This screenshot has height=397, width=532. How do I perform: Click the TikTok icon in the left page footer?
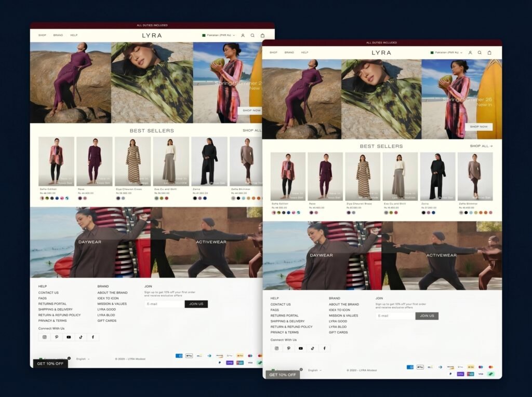point(81,337)
